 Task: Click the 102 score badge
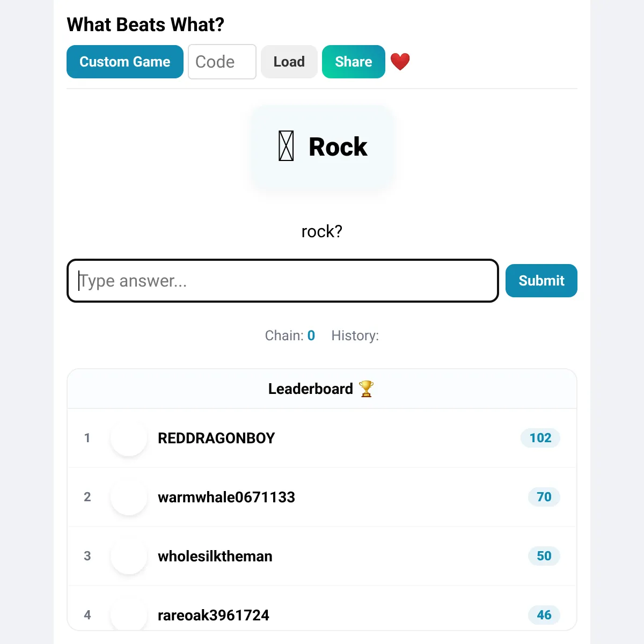[540, 438]
